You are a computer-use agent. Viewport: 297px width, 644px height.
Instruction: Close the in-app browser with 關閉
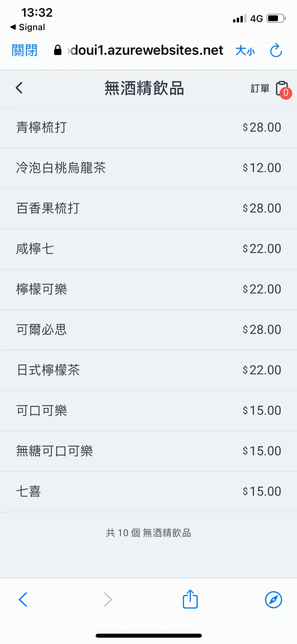tap(25, 50)
